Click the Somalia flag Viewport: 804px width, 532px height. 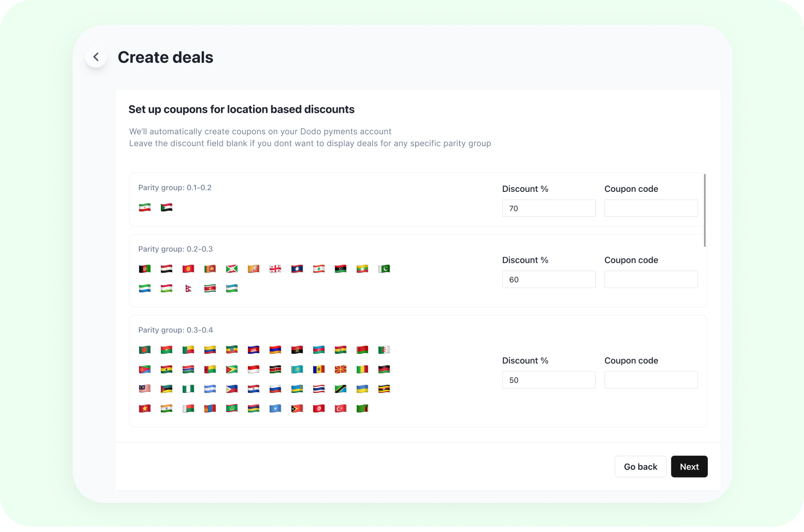[275, 409]
